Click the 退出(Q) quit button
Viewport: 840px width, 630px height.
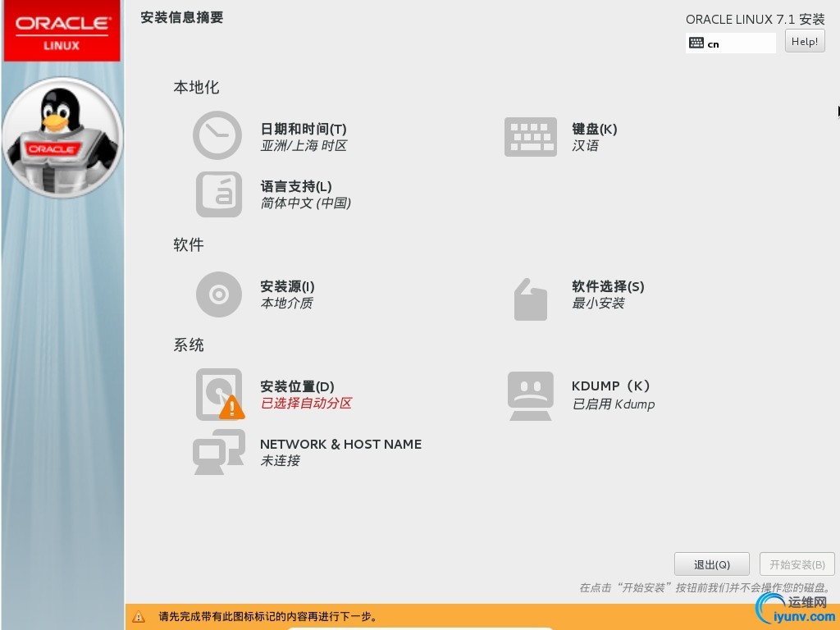(x=711, y=564)
